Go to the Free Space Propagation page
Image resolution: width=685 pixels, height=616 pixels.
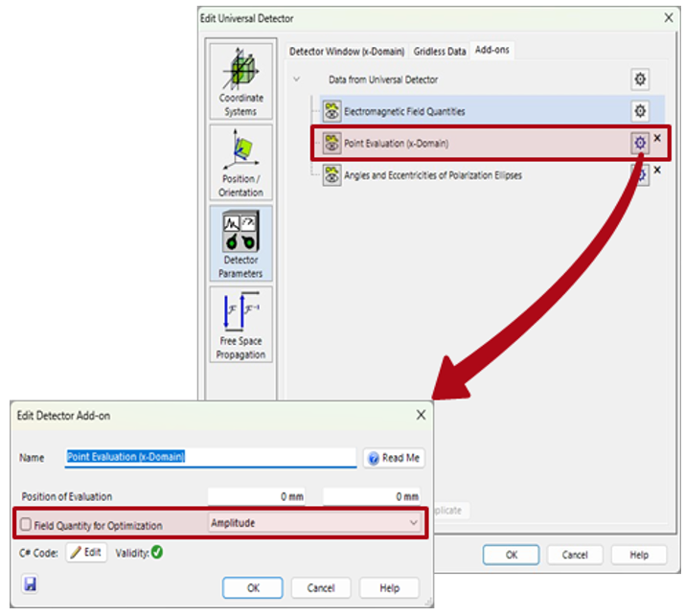coord(240,324)
